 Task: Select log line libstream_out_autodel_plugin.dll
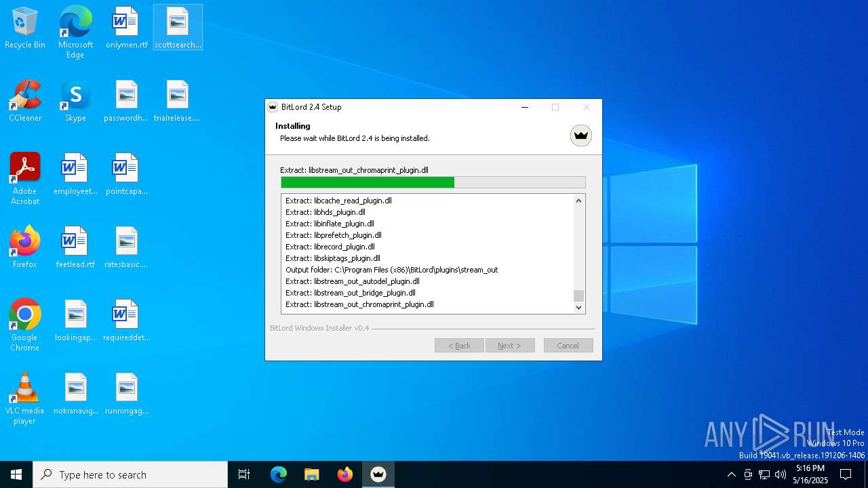coord(353,281)
